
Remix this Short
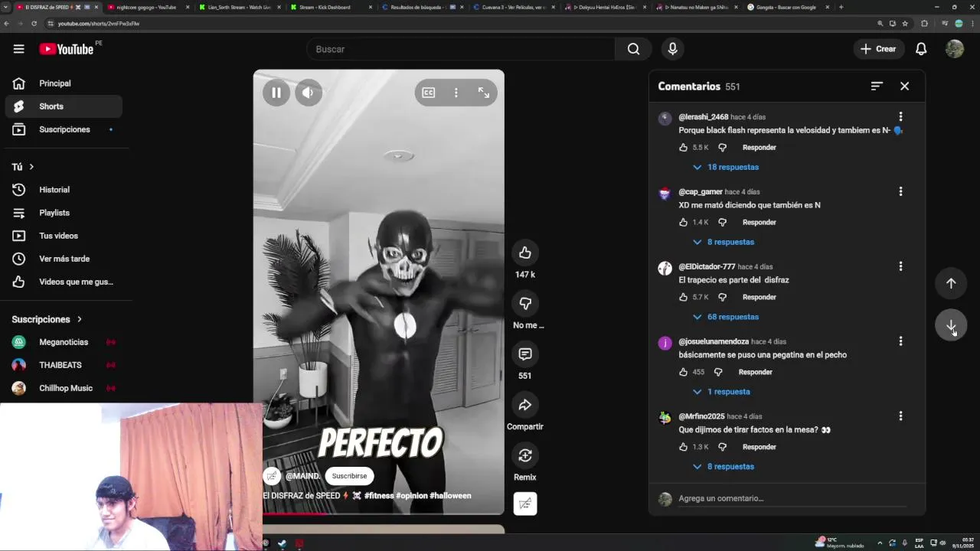(525, 455)
